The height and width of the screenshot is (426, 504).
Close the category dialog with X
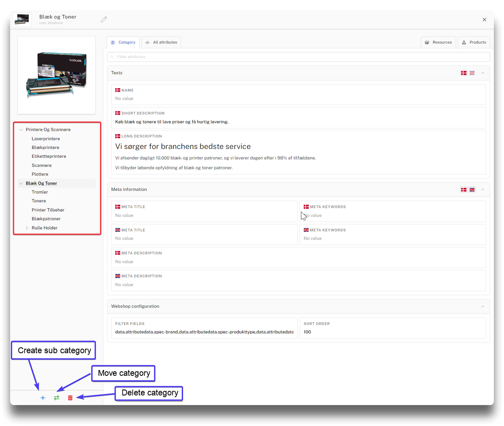coord(484,20)
